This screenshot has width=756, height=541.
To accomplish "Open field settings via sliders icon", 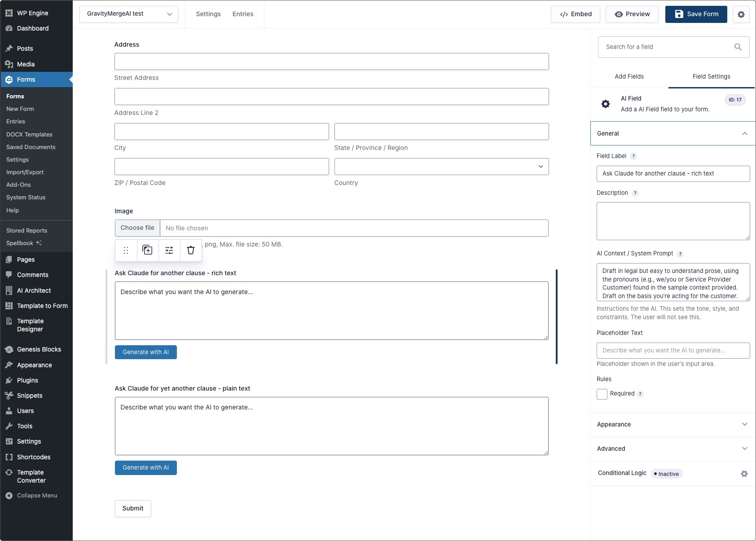I will pos(169,250).
